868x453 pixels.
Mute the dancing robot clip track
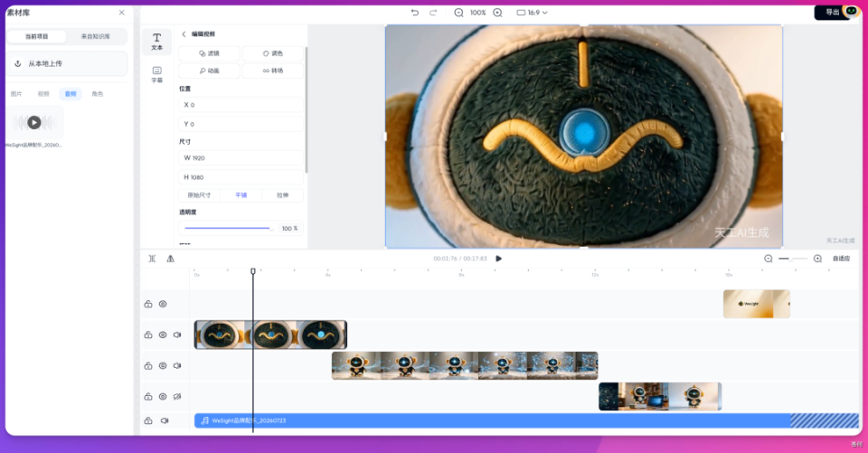(177, 366)
